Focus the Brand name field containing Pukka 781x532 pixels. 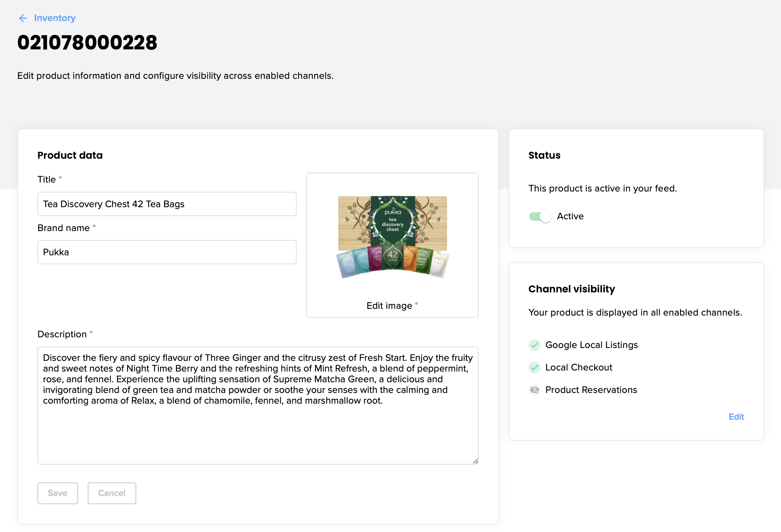pyautogui.click(x=167, y=252)
